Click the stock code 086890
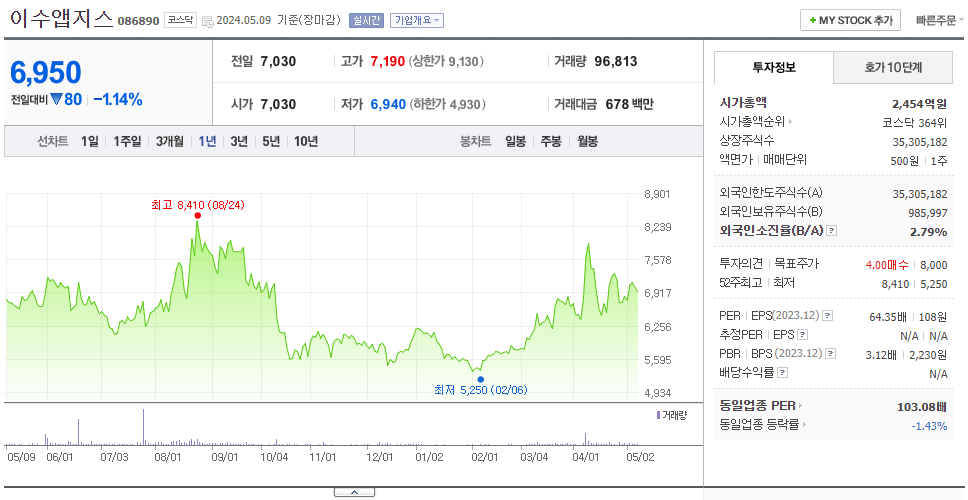 (138, 21)
